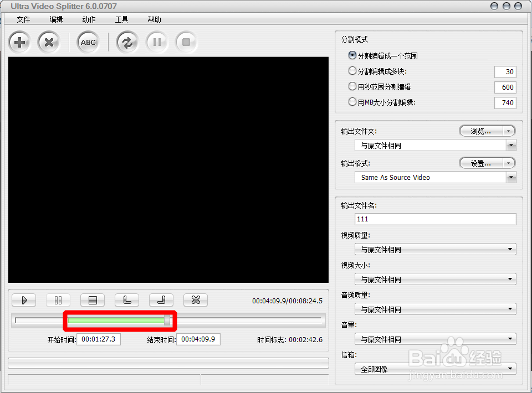This screenshot has width=532, height=393.
Task: Stop the video preview playback
Action: [93, 300]
